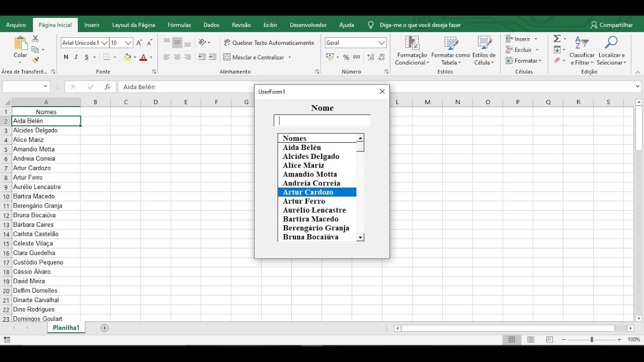Open the Geral number format dropdown
The width and height of the screenshot is (644, 362).
pyautogui.click(x=381, y=43)
